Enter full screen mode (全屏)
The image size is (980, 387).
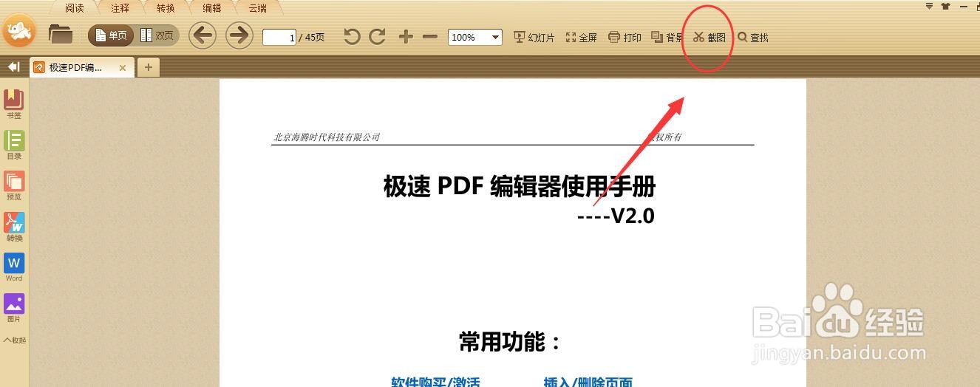coord(582,37)
